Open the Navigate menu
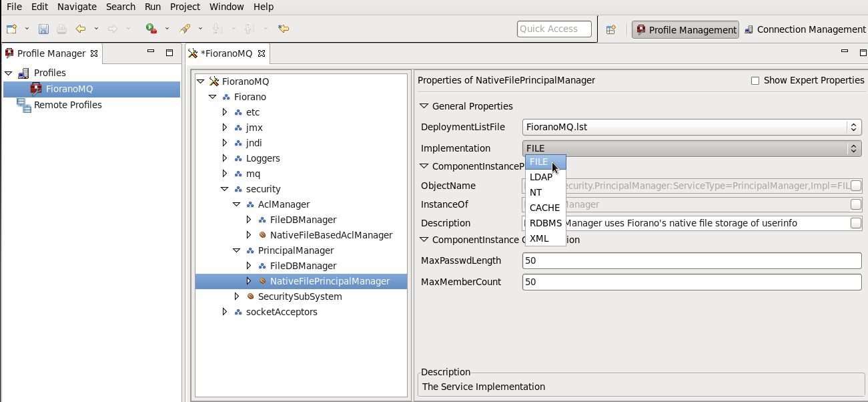 (x=77, y=7)
